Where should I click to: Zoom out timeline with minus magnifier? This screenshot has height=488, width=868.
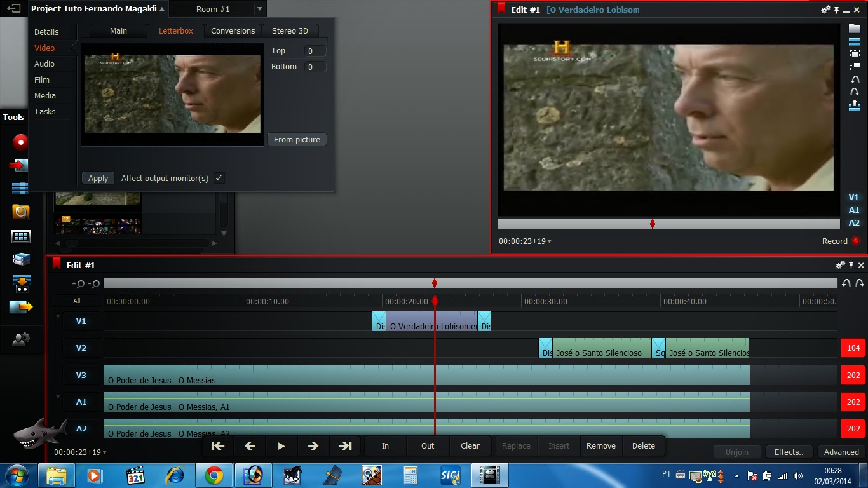93,284
